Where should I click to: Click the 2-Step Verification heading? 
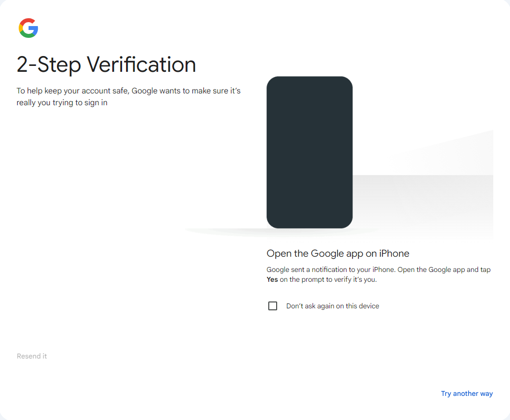point(106,64)
